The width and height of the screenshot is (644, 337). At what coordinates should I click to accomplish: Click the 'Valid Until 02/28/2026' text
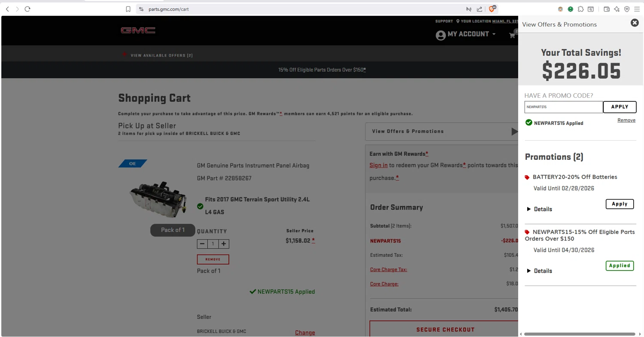[x=564, y=188]
